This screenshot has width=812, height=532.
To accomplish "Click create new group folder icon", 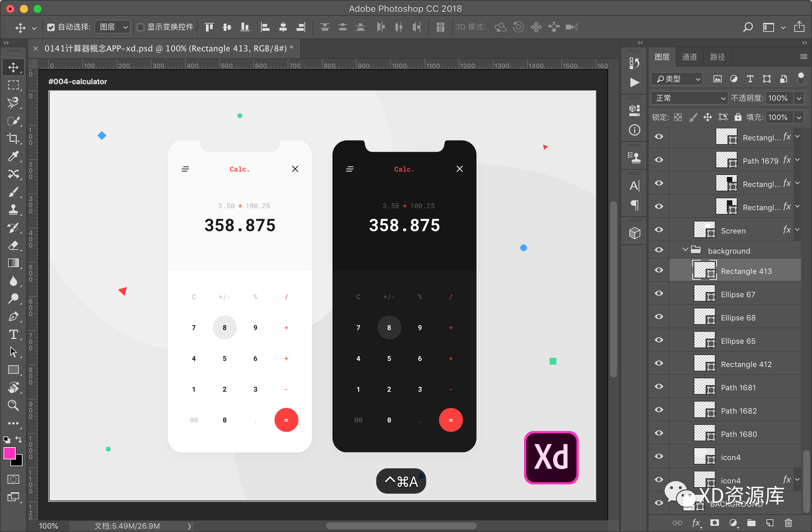I will coord(751,523).
